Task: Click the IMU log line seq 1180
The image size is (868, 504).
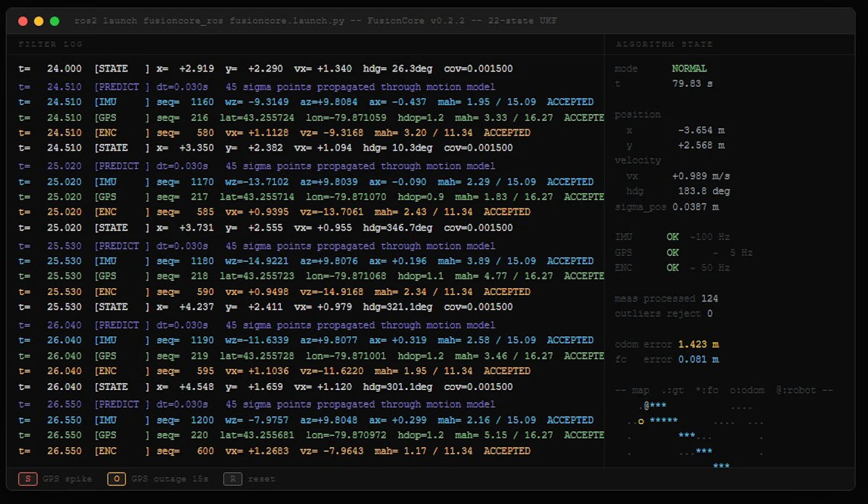Action: tap(306, 261)
